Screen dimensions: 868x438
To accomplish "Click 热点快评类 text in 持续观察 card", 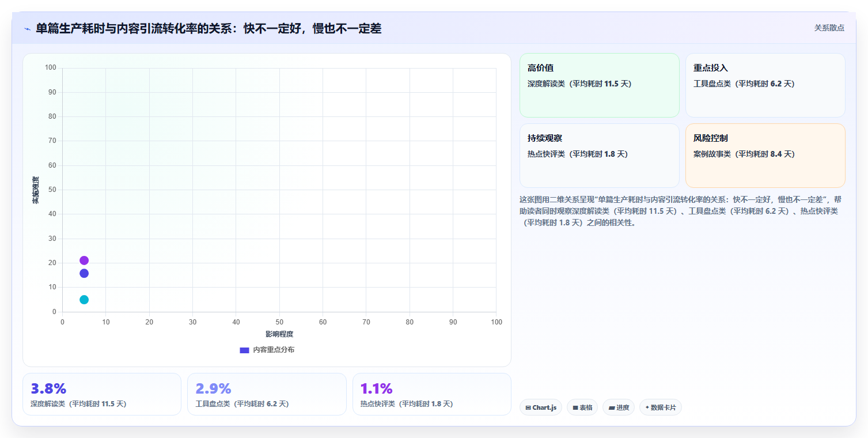I will 578,154.
